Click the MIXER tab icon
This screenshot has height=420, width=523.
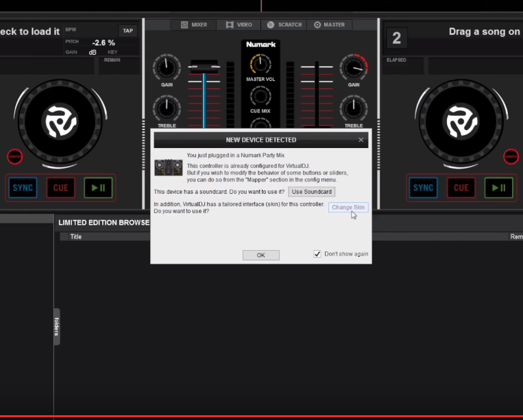pyautogui.click(x=184, y=25)
